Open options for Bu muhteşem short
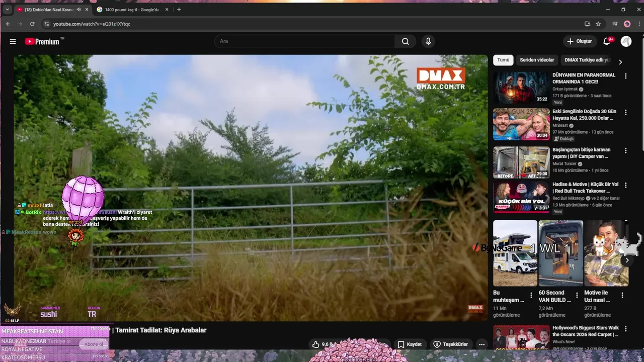 tap(531, 296)
